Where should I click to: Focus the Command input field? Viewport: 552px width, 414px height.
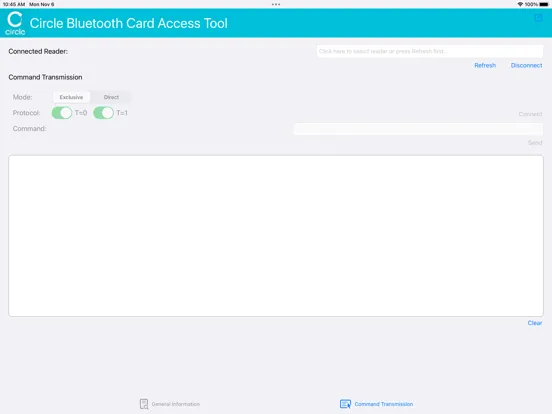click(418, 129)
